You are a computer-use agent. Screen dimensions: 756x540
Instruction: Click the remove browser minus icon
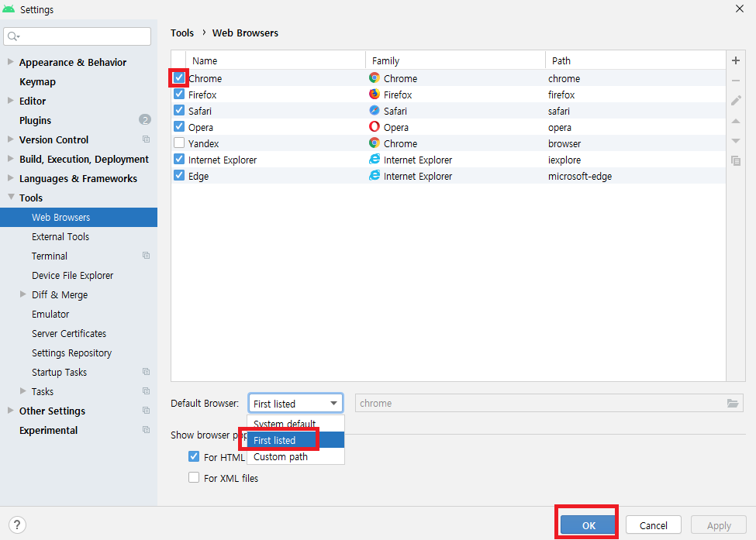coord(735,81)
